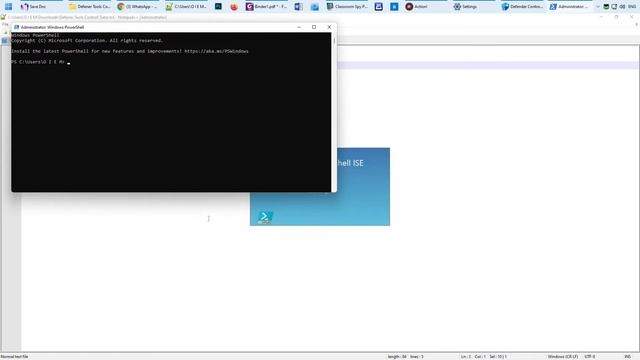The width and height of the screenshot is (640, 360).
Task: Switch to the Classroom Spy taskbar window
Action: 347,7
